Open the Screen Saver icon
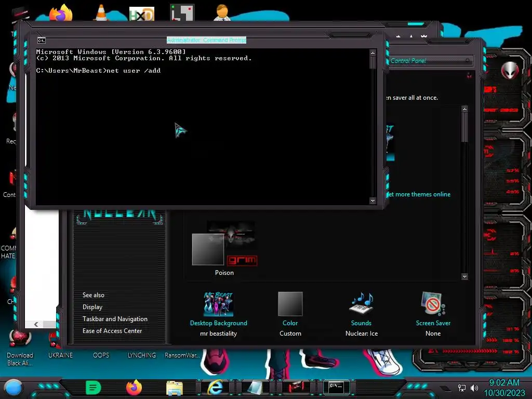 click(433, 303)
